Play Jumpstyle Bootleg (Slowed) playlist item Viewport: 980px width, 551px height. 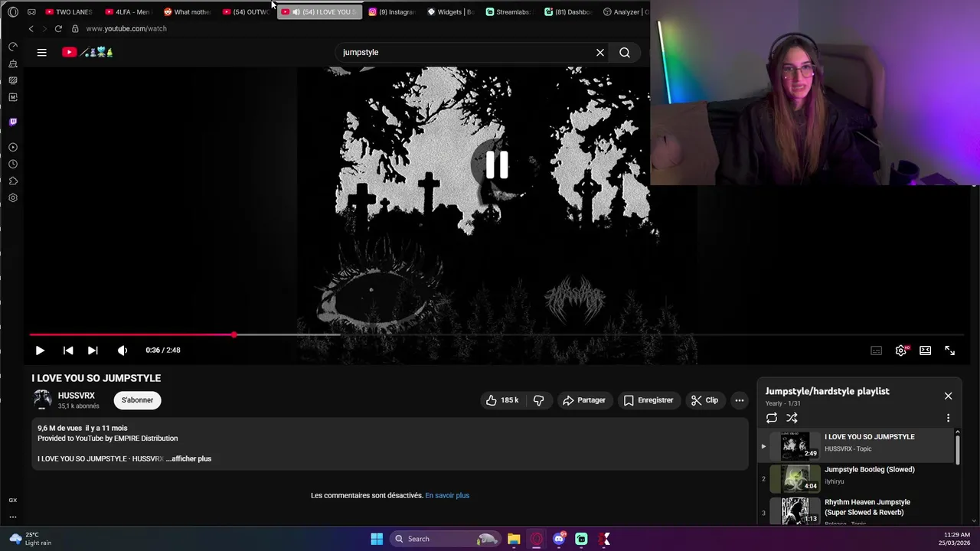[856, 479]
